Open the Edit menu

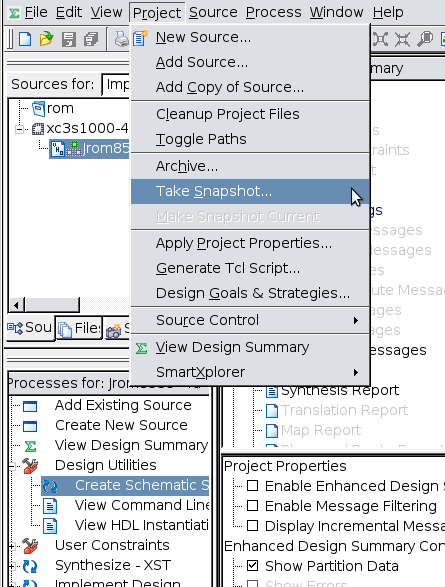click(69, 12)
